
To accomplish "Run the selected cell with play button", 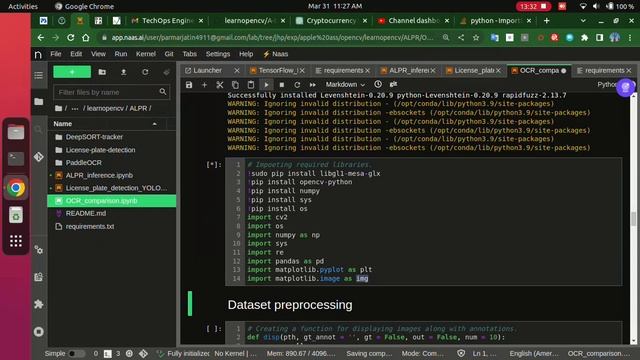I will 266,84.
